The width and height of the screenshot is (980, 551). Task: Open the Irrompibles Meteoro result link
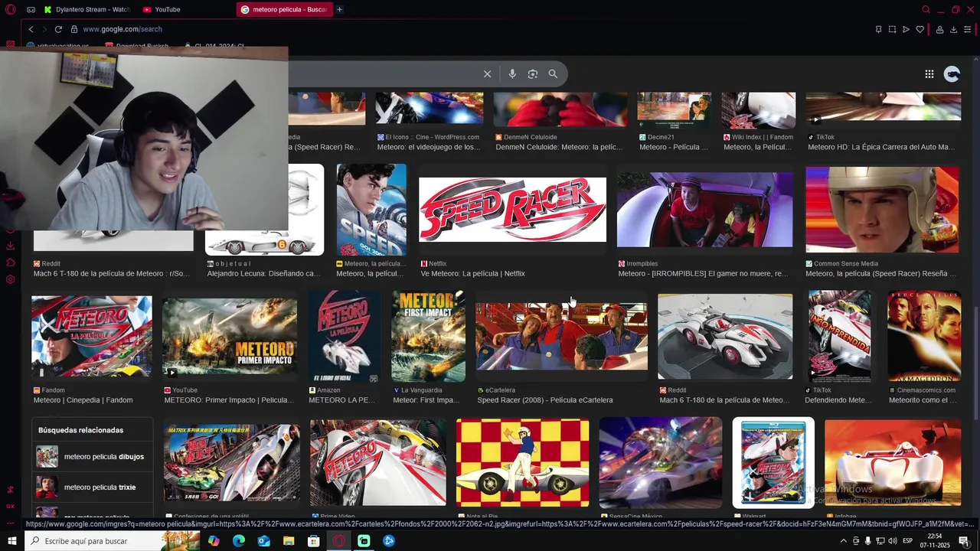point(703,273)
